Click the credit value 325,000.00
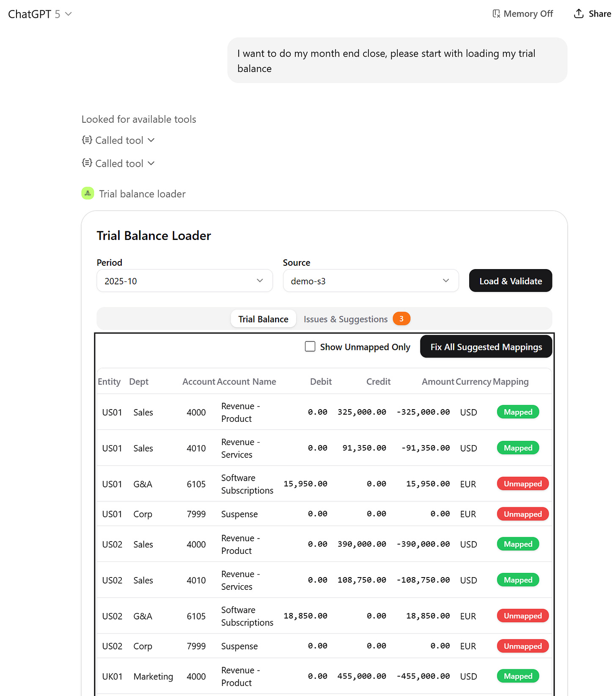 click(x=362, y=412)
